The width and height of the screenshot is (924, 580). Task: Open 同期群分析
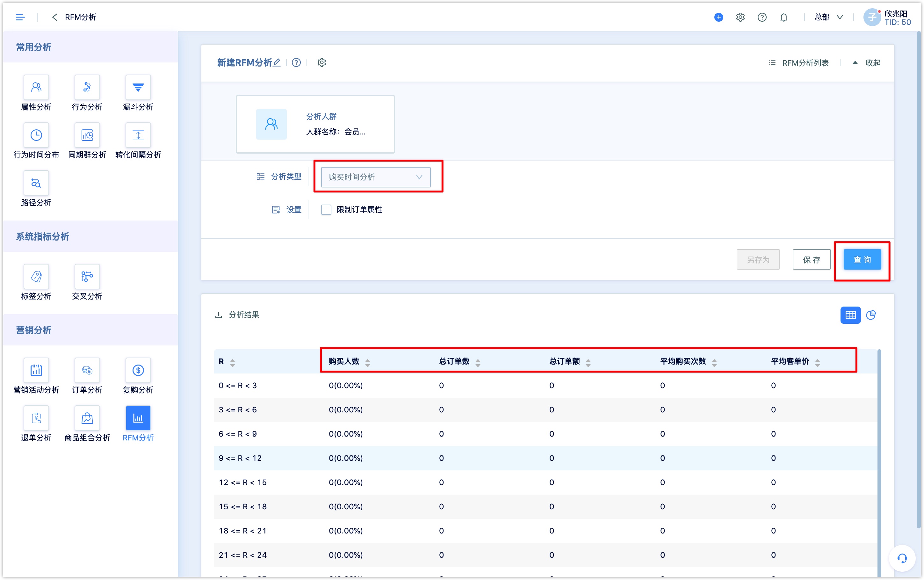click(87, 141)
